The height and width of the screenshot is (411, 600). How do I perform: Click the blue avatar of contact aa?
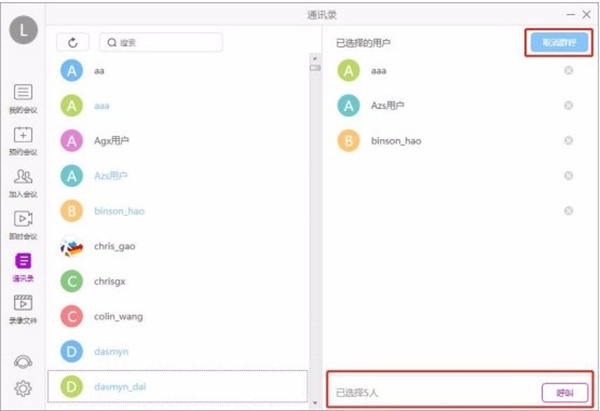tap(72, 71)
